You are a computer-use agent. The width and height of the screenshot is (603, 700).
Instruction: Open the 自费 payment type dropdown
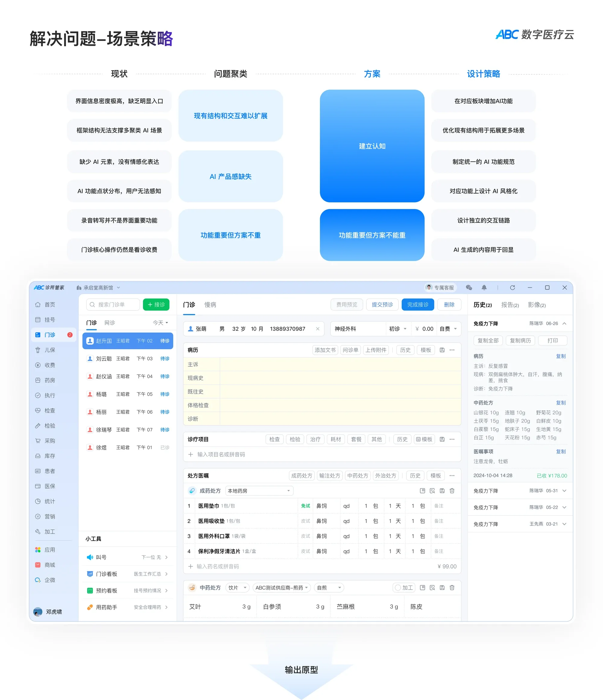[x=448, y=329]
